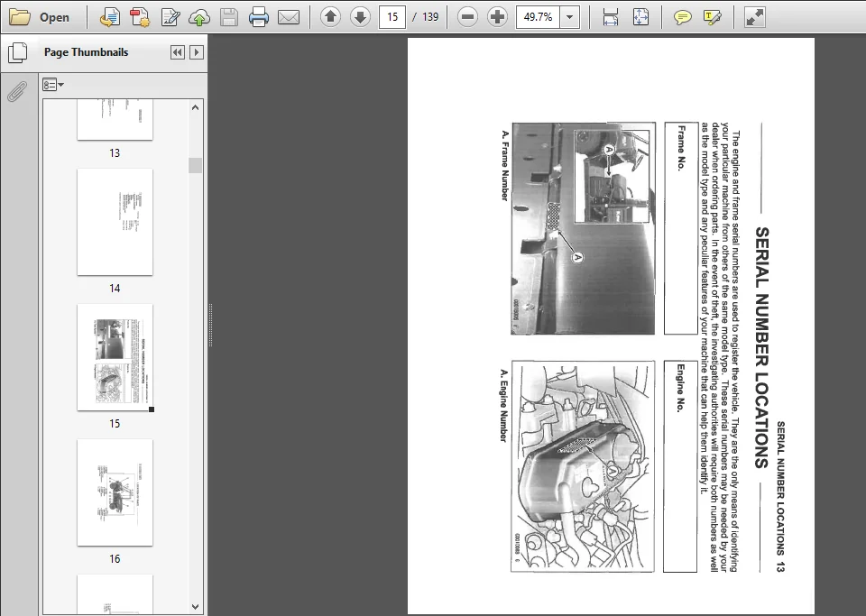Click the A. Engine Number caption
The width and height of the screenshot is (866, 616).
(503, 406)
